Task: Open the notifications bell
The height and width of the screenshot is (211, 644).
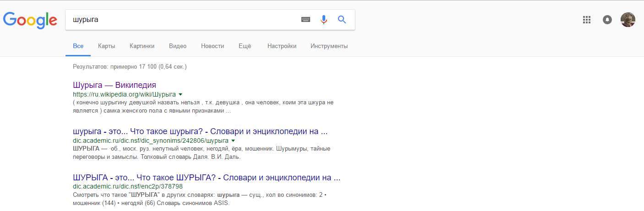Action: pos(607,20)
